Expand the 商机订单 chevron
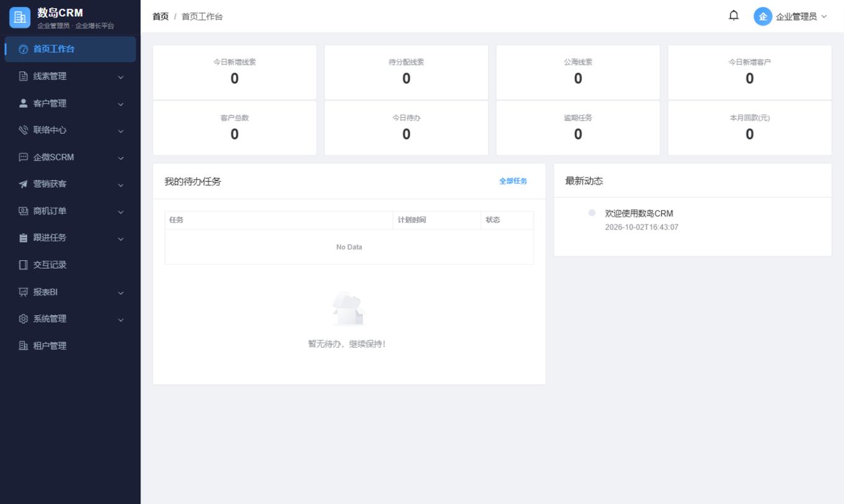This screenshot has width=844, height=504. 121,212
